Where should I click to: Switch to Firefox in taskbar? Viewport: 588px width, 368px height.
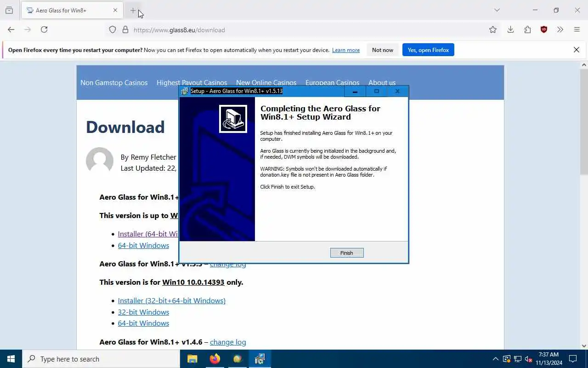pos(215,359)
